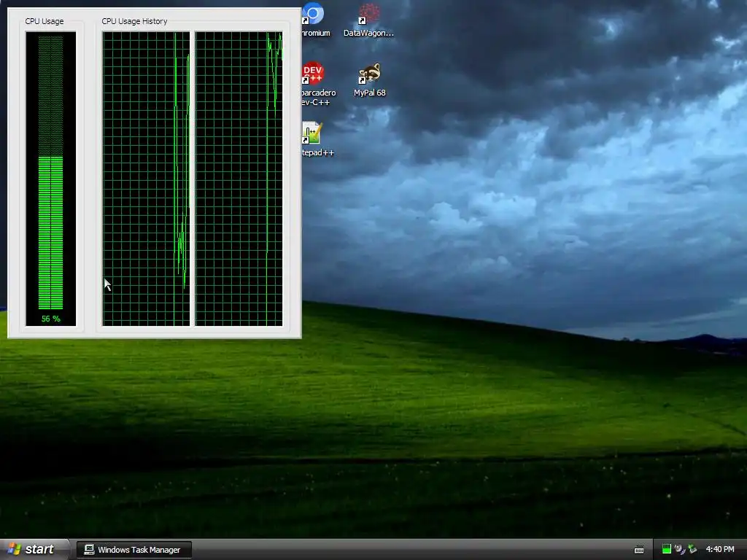The height and width of the screenshot is (560, 747).
Task: Click the CPU Usage label
Action: [44, 21]
